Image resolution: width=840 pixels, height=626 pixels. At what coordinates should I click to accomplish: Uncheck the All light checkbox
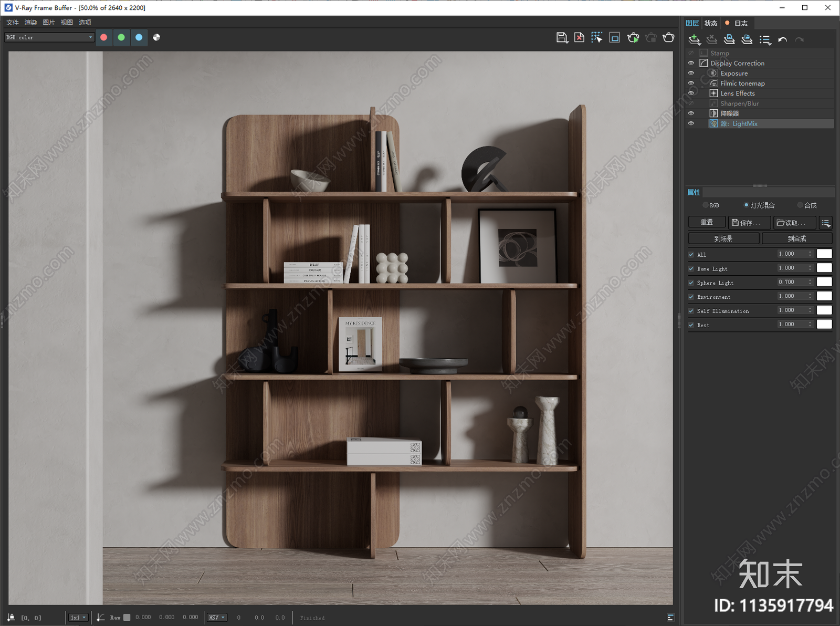[691, 255]
